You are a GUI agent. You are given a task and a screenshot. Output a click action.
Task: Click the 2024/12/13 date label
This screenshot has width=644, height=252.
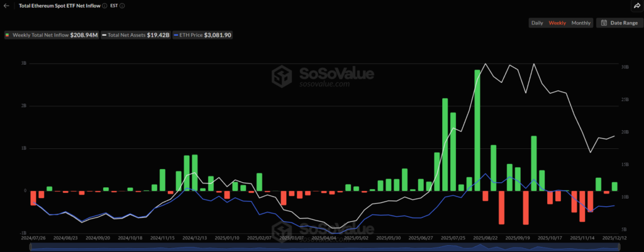pos(194,238)
